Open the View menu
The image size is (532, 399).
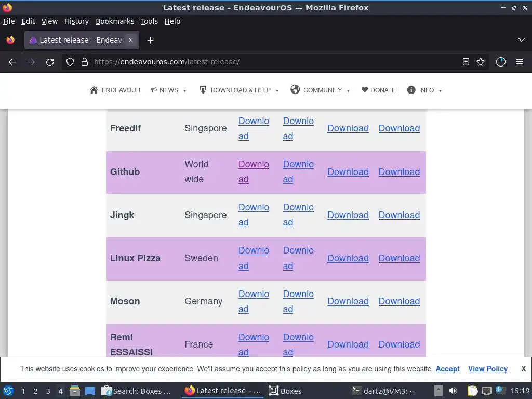(x=49, y=21)
